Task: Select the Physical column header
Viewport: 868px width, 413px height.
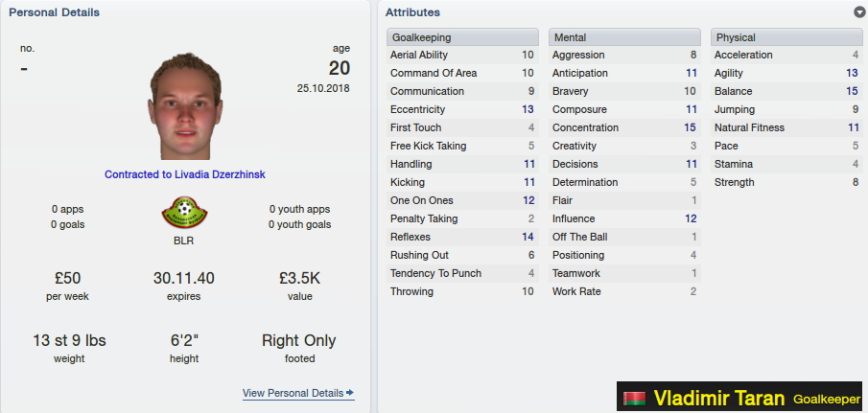Action: [x=786, y=37]
